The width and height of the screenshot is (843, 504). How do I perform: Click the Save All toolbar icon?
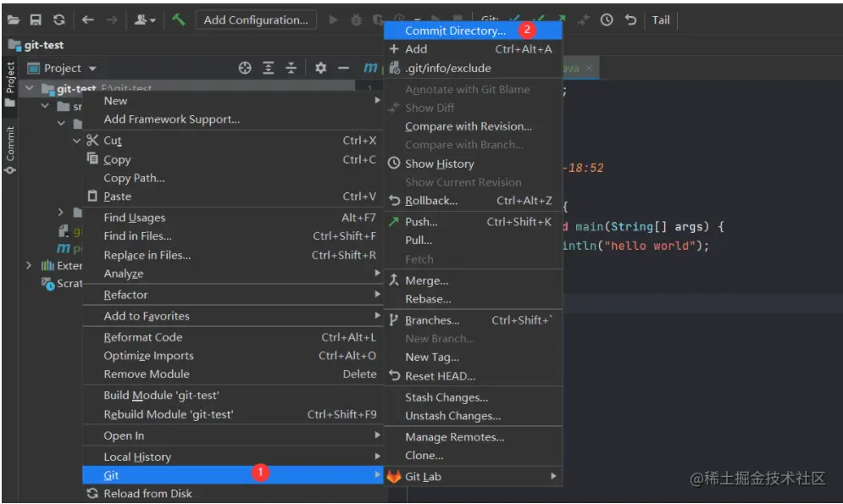click(x=36, y=19)
